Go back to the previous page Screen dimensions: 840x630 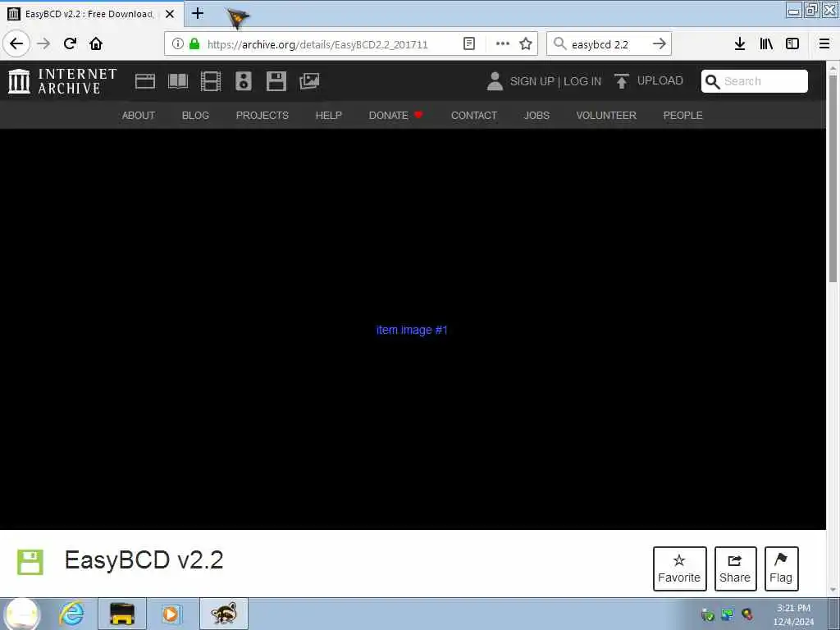(16, 43)
